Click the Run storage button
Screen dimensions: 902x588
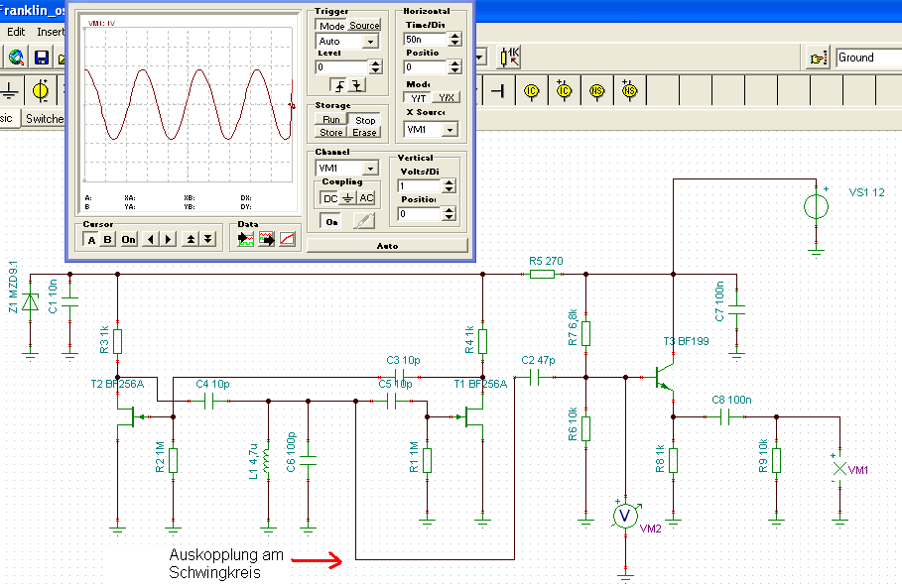[330, 120]
